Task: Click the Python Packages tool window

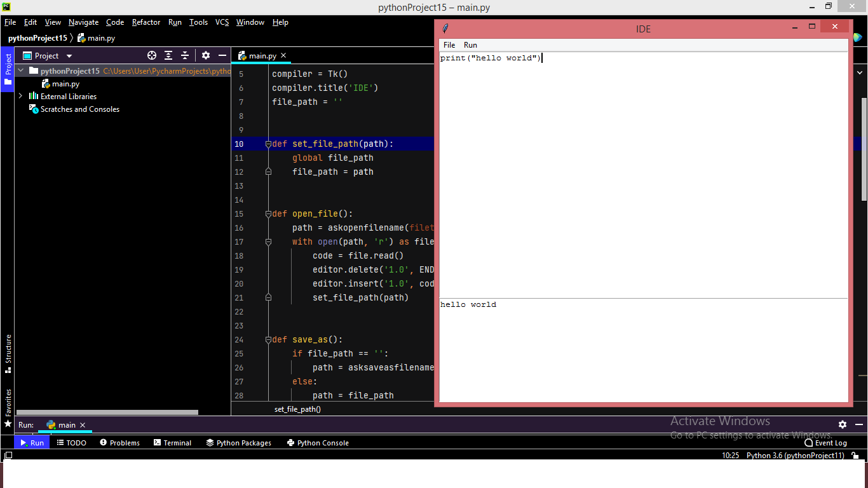Action: coord(239,442)
